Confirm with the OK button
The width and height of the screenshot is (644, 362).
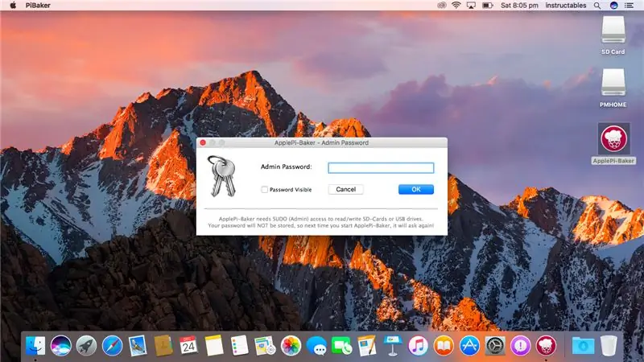[x=416, y=189]
